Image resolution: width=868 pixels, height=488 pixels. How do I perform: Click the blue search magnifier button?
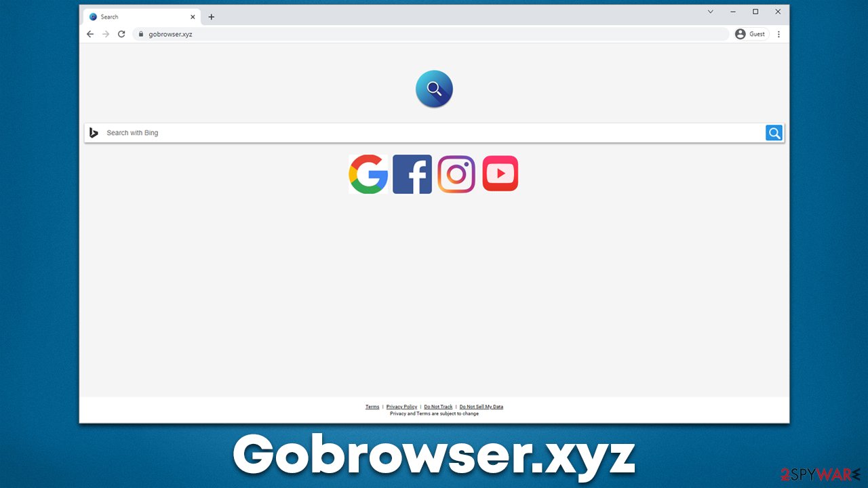click(774, 133)
